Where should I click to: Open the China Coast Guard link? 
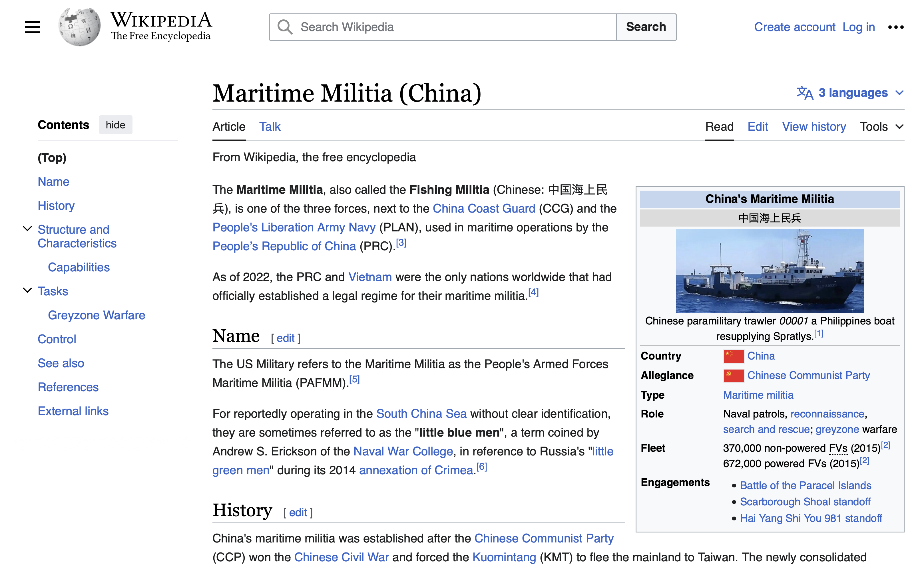coord(484,209)
